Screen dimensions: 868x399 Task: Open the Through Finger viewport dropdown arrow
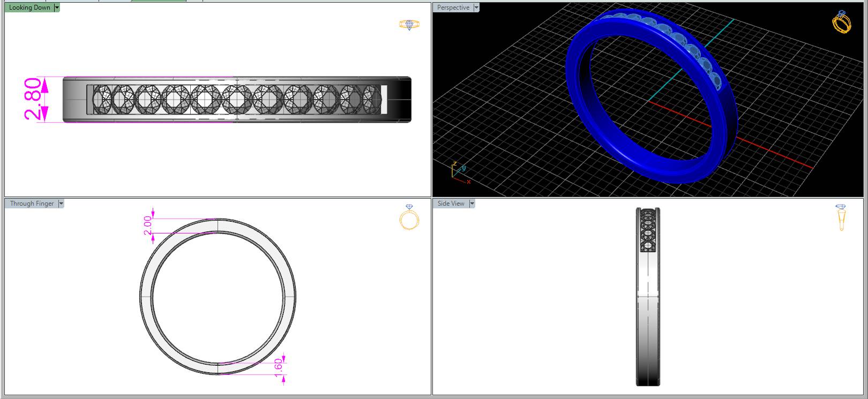61,204
